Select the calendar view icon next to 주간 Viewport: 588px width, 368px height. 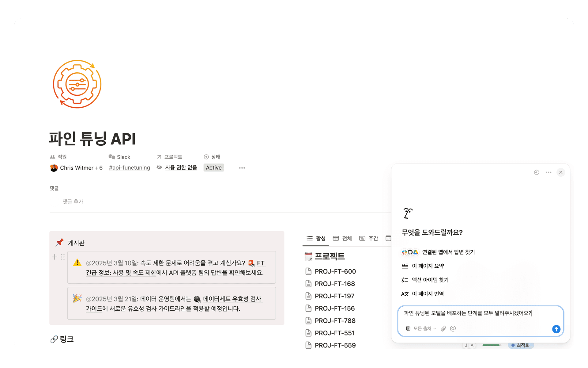point(388,238)
